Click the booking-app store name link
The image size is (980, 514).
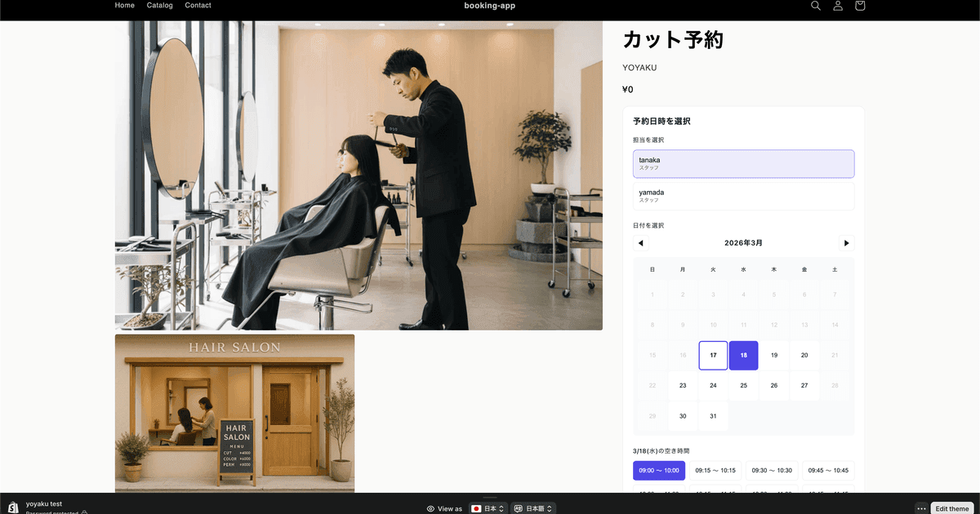tap(489, 5)
